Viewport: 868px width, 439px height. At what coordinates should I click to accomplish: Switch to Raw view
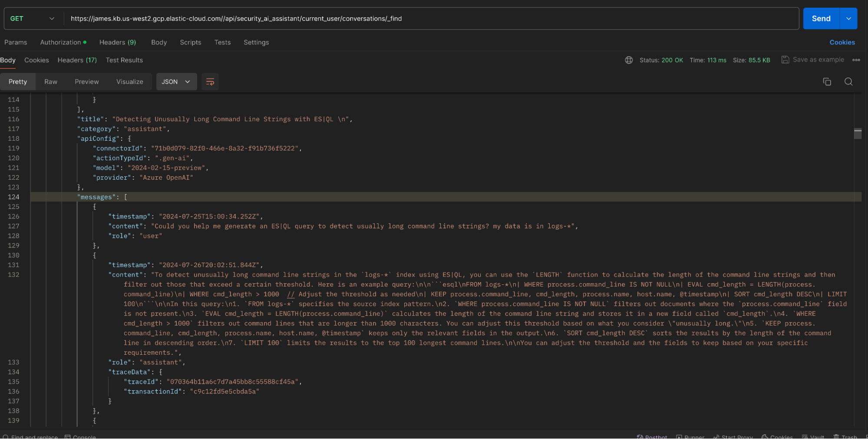[x=51, y=82]
